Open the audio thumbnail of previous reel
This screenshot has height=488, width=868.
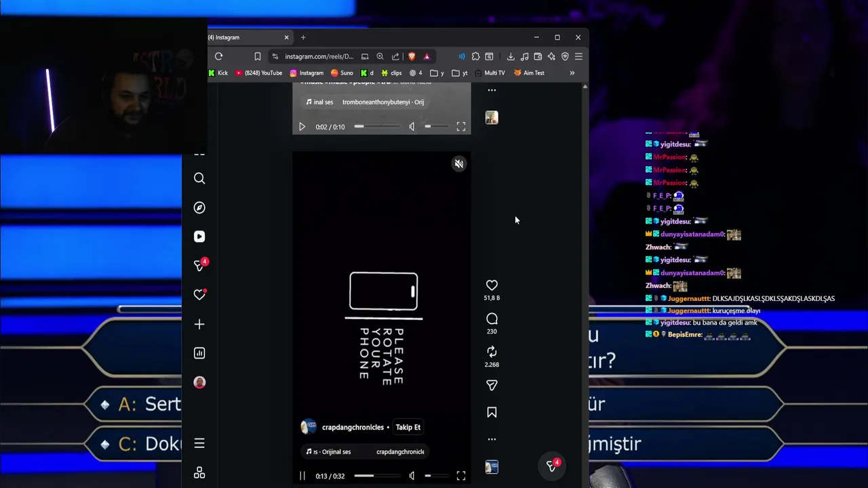click(x=492, y=118)
